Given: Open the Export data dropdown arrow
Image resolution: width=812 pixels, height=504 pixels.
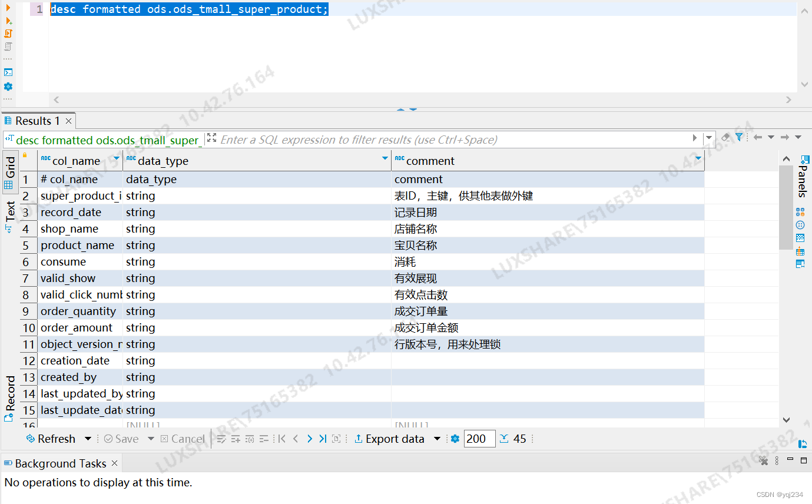Looking at the screenshot, I should (436, 439).
